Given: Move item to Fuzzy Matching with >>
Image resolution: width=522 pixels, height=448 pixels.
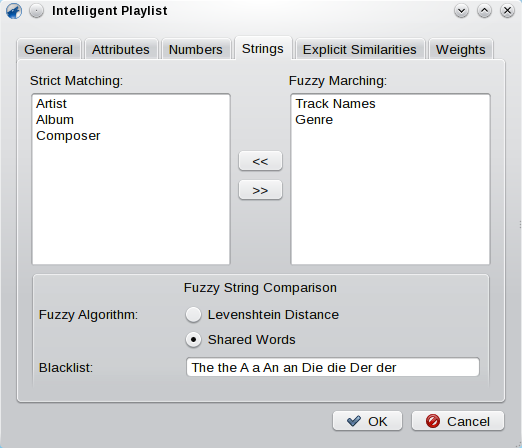Looking at the screenshot, I should (x=260, y=190).
